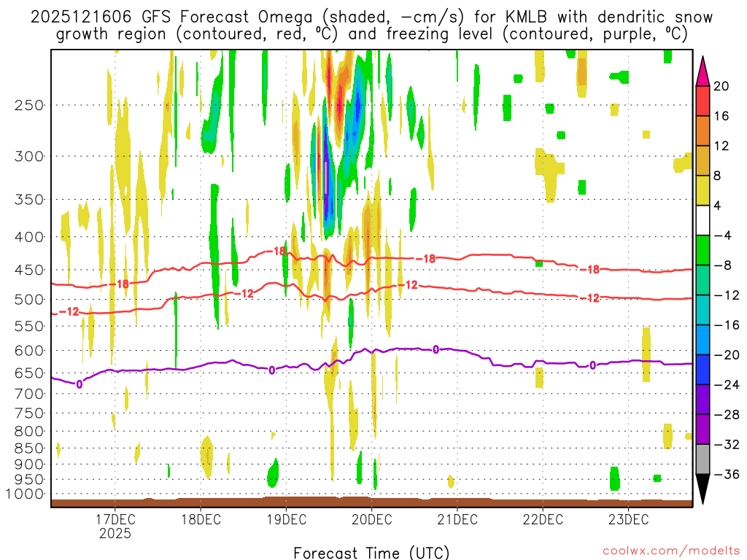The width and height of the screenshot is (747, 560).
Task: Click the gray colorbar segment above -36
Action: point(704,459)
